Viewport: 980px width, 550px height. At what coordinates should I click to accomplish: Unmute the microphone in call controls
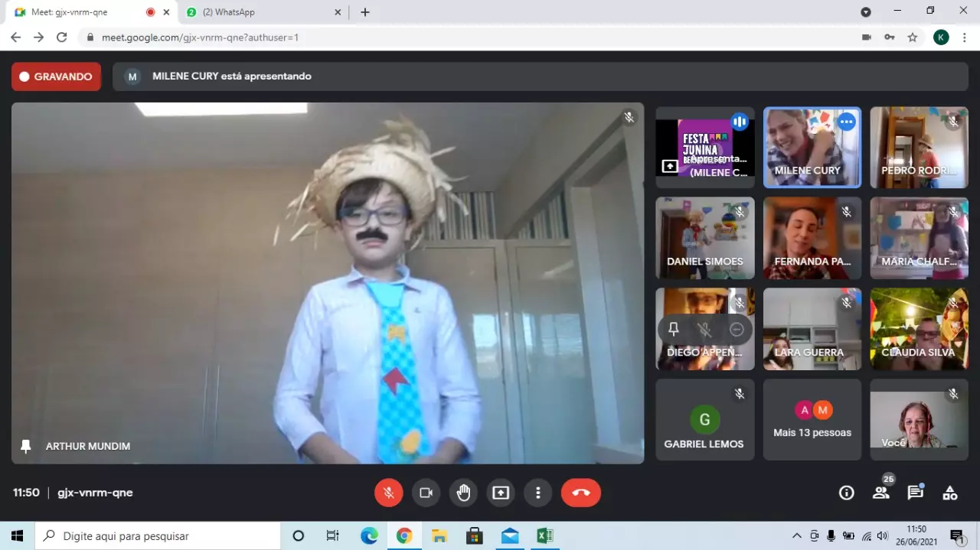pos(388,493)
